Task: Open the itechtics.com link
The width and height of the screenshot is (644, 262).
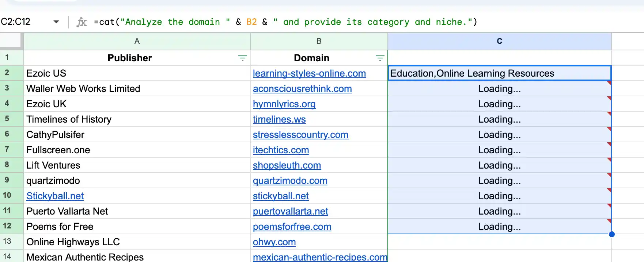Action: [281, 150]
